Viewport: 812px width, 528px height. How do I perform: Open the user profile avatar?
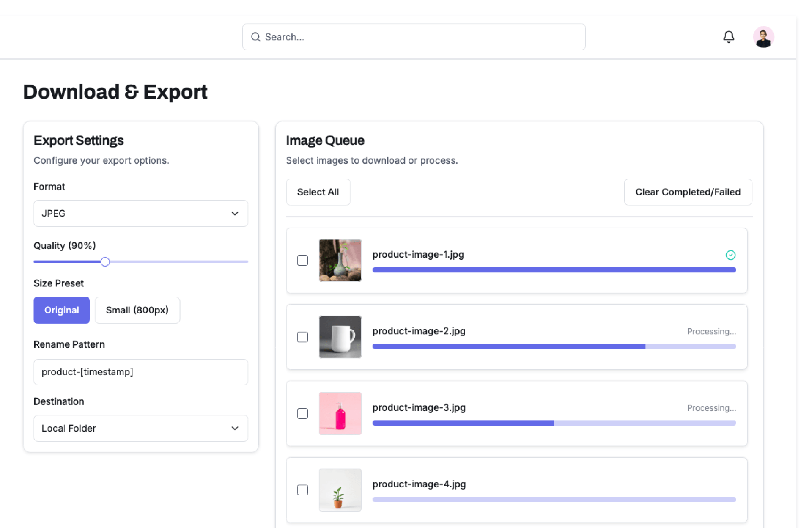[x=763, y=37]
